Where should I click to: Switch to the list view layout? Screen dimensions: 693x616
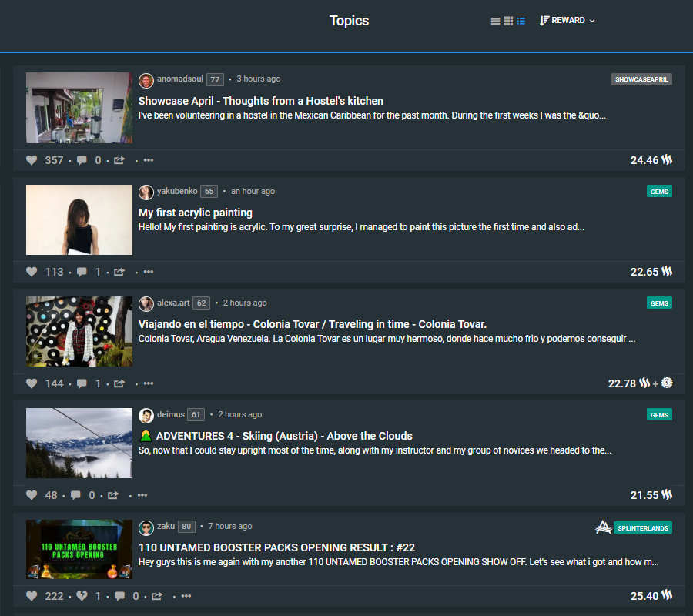(521, 21)
